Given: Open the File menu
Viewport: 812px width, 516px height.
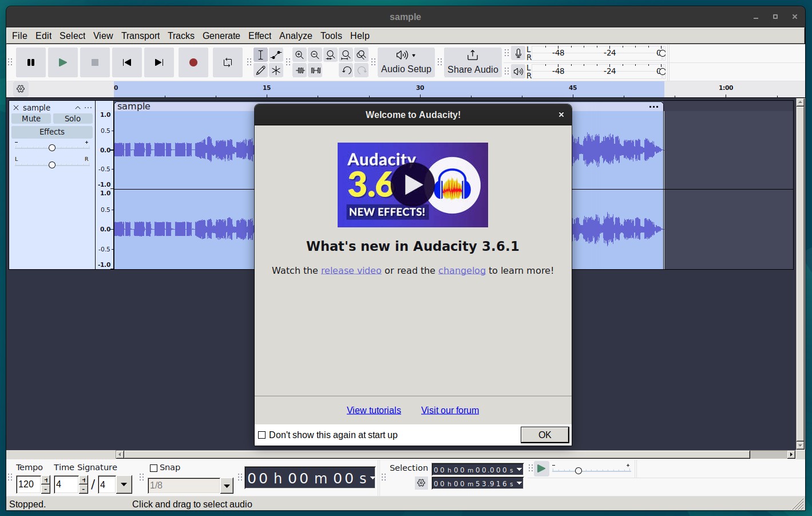Looking at the screenshot, I should click(19, 36).
